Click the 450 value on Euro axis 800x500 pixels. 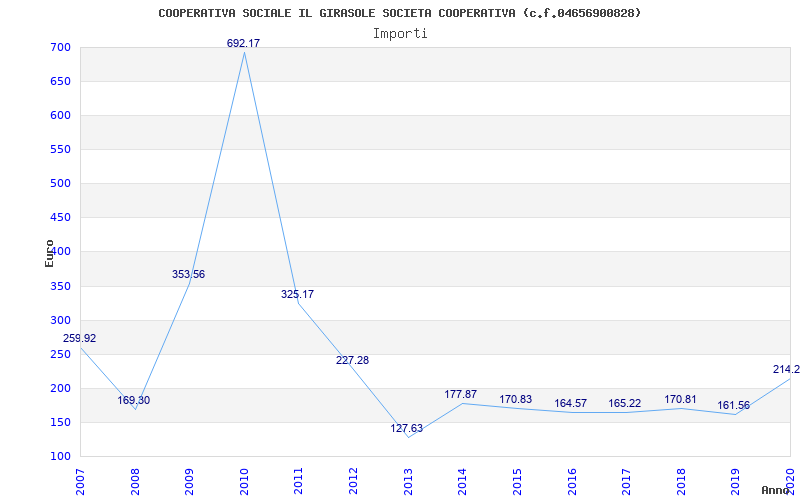pyautogui.click(x=60, y=218)
